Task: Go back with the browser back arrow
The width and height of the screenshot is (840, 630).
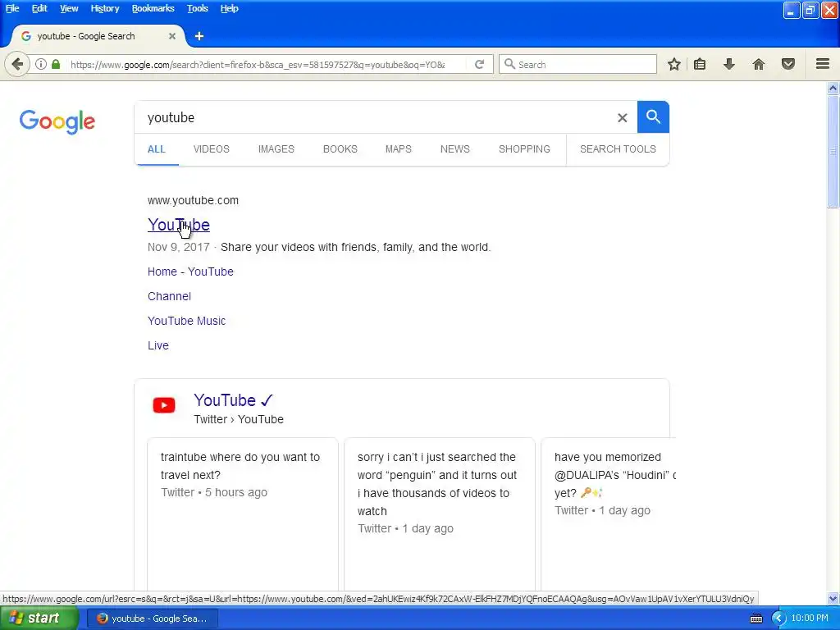Action: pyautogui.click(x=17, y=64)
